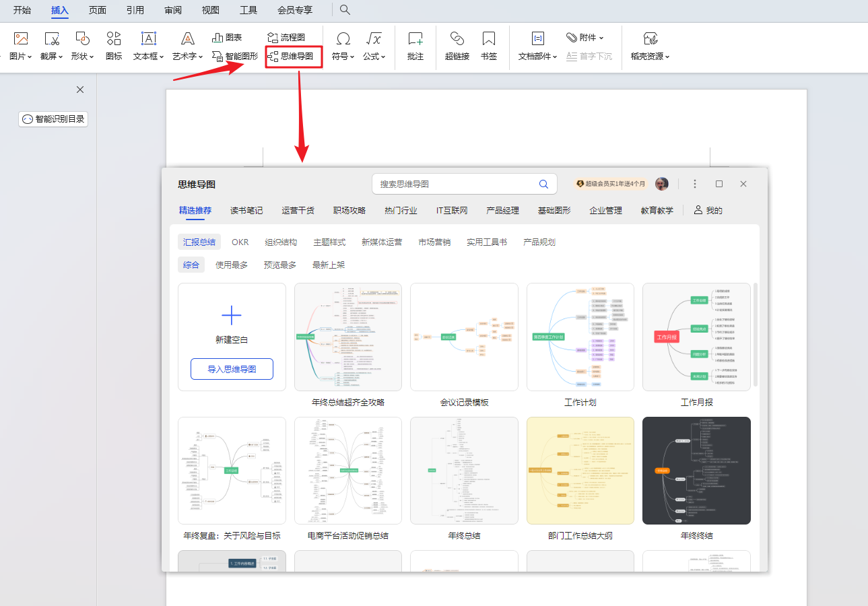
Task: Switch to the 视图 ribbon tab
Action: (211, 10)
